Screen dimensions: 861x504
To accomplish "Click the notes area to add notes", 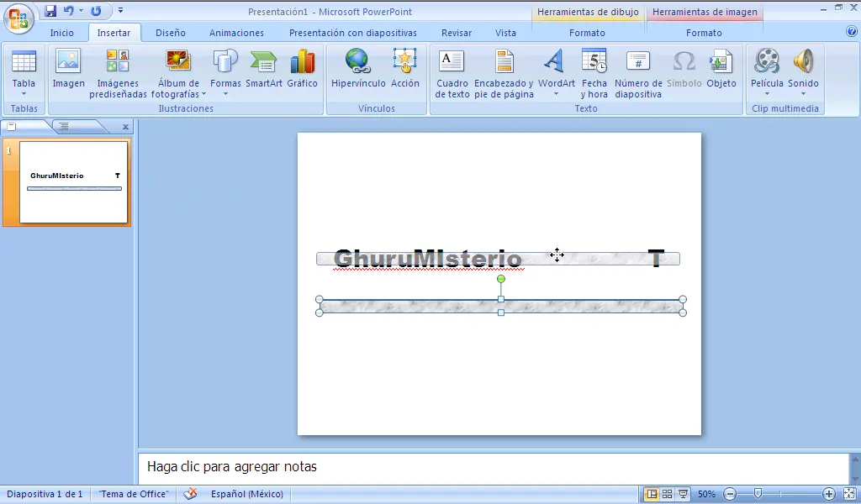I will 493,467.
